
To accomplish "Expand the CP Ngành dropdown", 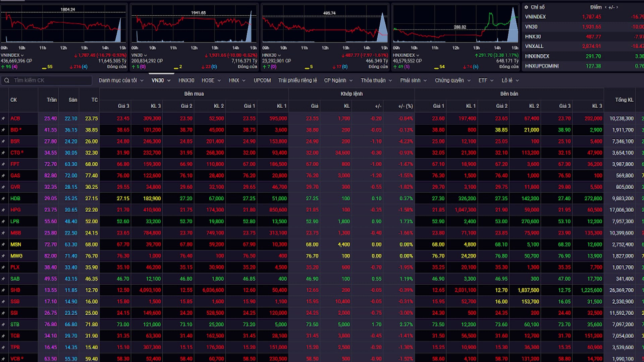I will pos(338,80).
